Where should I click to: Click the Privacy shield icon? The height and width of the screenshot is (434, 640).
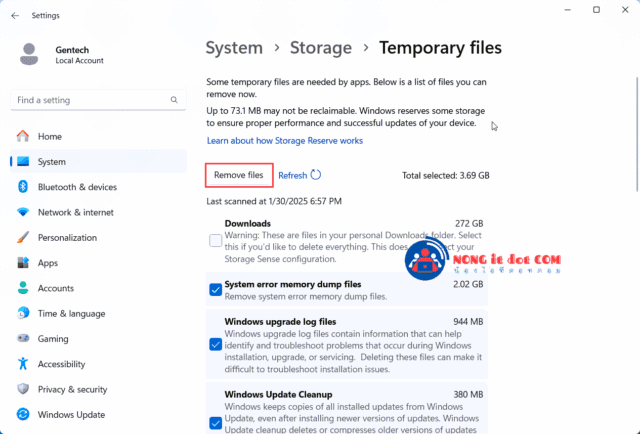click(x=23, y=389)
